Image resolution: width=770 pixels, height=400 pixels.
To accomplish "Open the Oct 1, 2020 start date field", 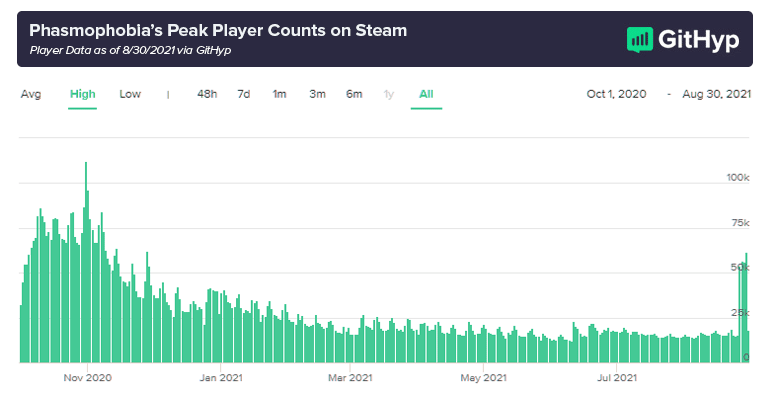I will click(616, 94).
